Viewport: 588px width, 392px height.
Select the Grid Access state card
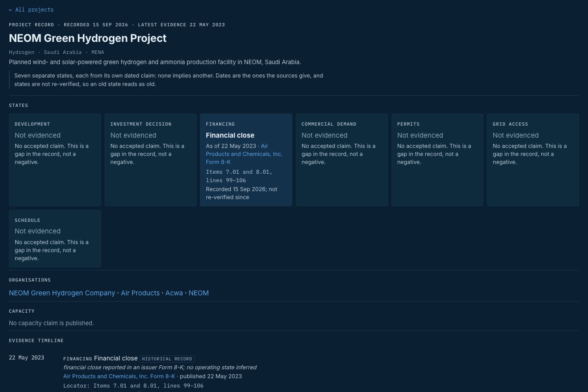533,160
